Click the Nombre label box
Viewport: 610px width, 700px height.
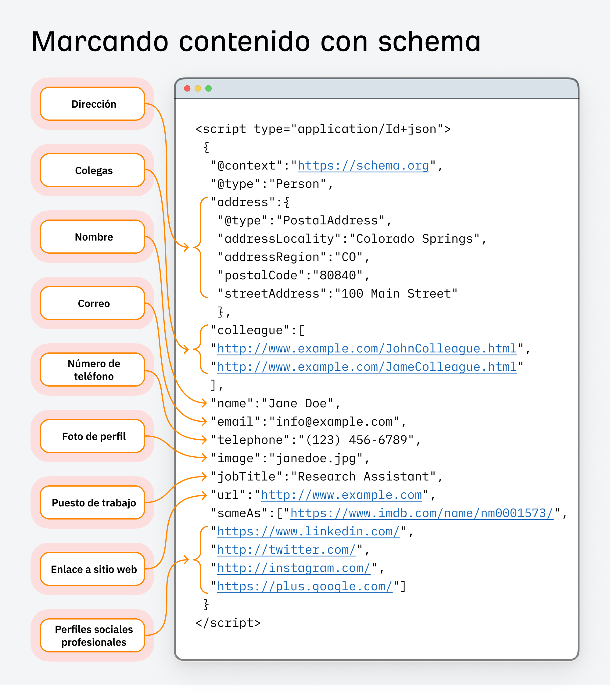93,237
